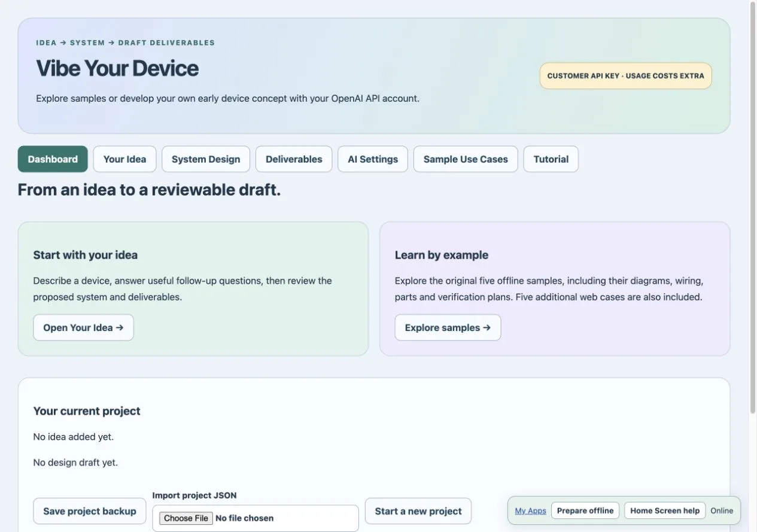Screen dimensions: 757x532
Task: Click 'From an idea to a reviewable draft.' heading
Action: [x=149, y=190]
